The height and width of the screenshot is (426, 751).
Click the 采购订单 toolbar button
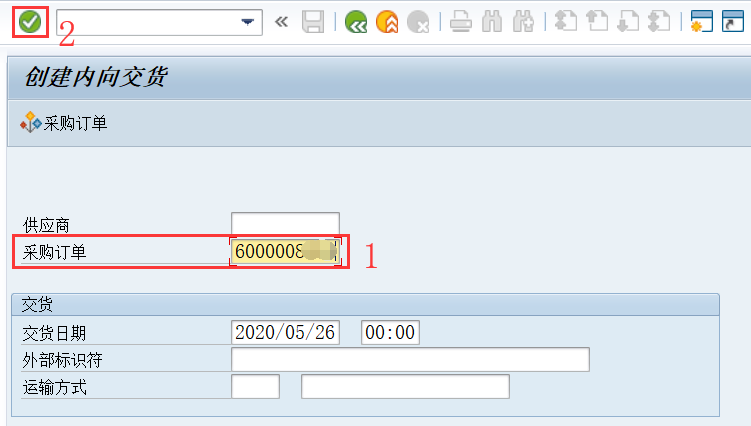coord(64,124)
